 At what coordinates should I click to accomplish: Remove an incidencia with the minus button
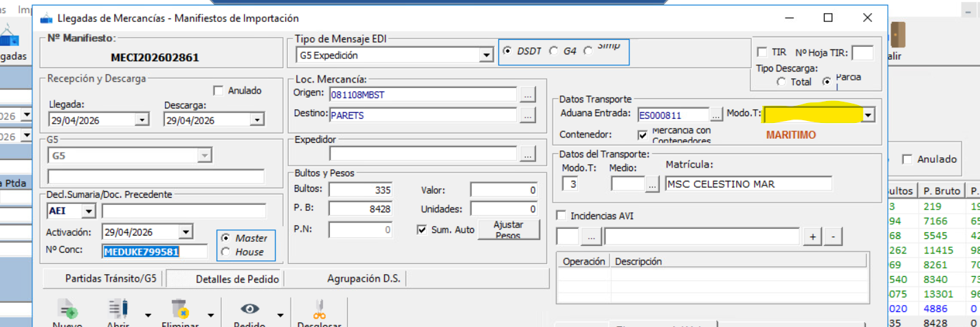coord(833,236)
